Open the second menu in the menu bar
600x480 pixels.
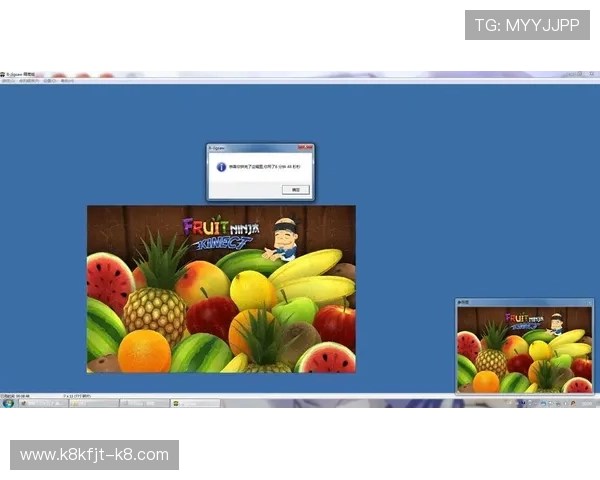point(28,81)
